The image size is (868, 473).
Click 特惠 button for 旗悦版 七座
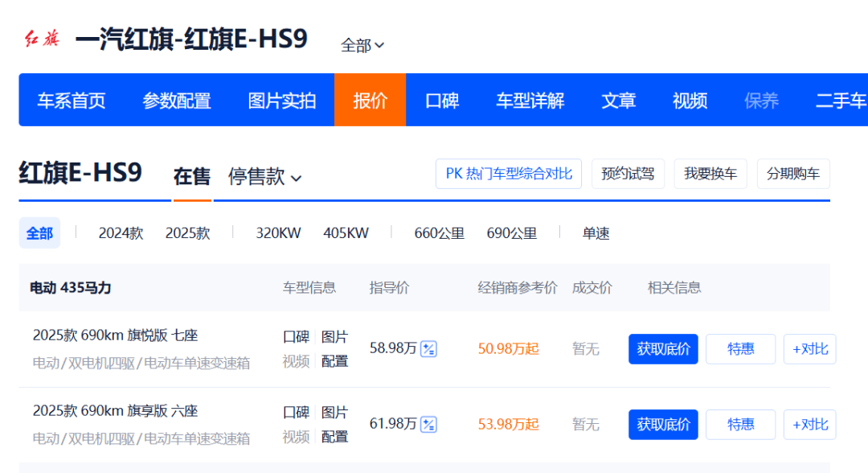coord(741,349)
